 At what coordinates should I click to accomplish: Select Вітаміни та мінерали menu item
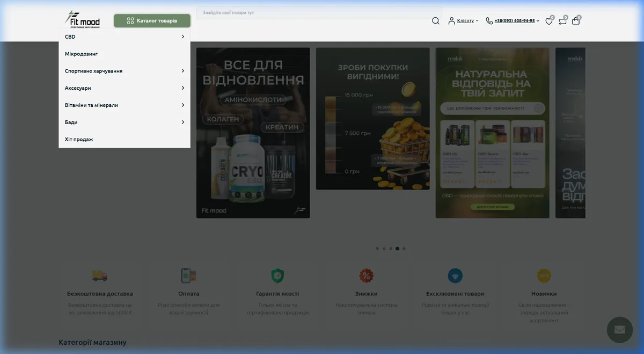91,105
